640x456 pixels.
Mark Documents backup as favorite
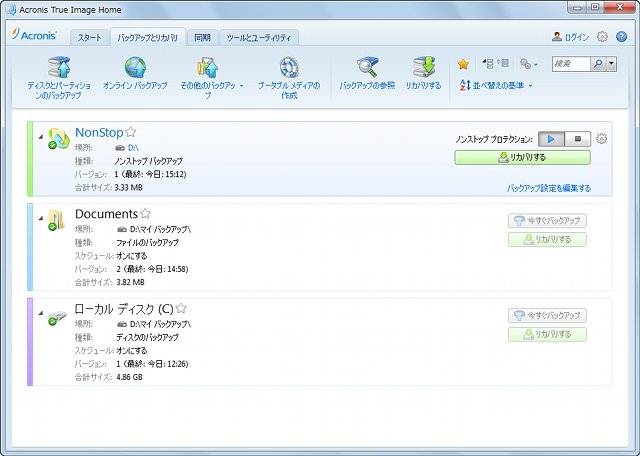145,213
